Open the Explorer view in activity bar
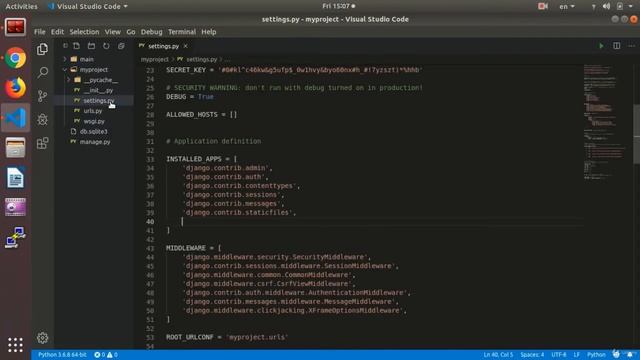The width and height of the screenshot is (640, 360). [x=42, y=49]
